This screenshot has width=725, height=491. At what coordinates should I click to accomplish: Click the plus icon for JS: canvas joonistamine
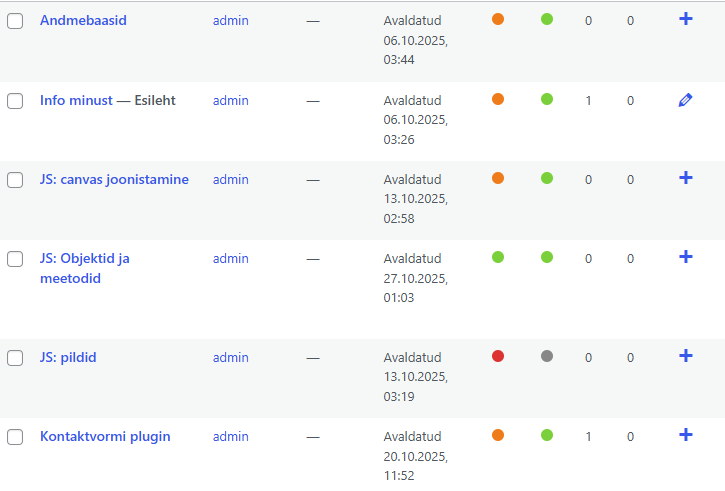pos(685,178)
